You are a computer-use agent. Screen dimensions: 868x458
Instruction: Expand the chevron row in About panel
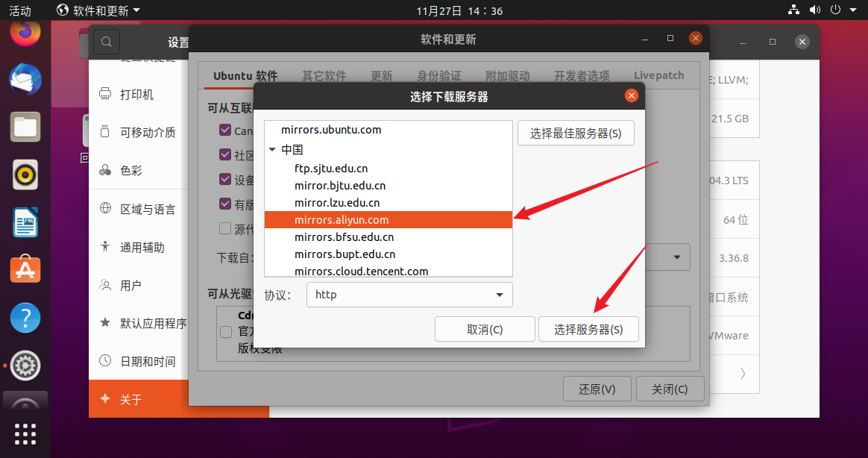[x=742, y=374]
